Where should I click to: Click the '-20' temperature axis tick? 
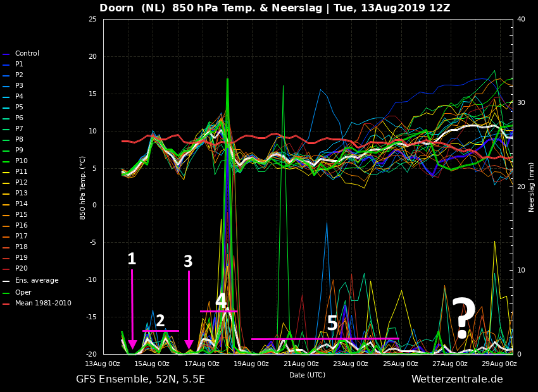point(92,354)
